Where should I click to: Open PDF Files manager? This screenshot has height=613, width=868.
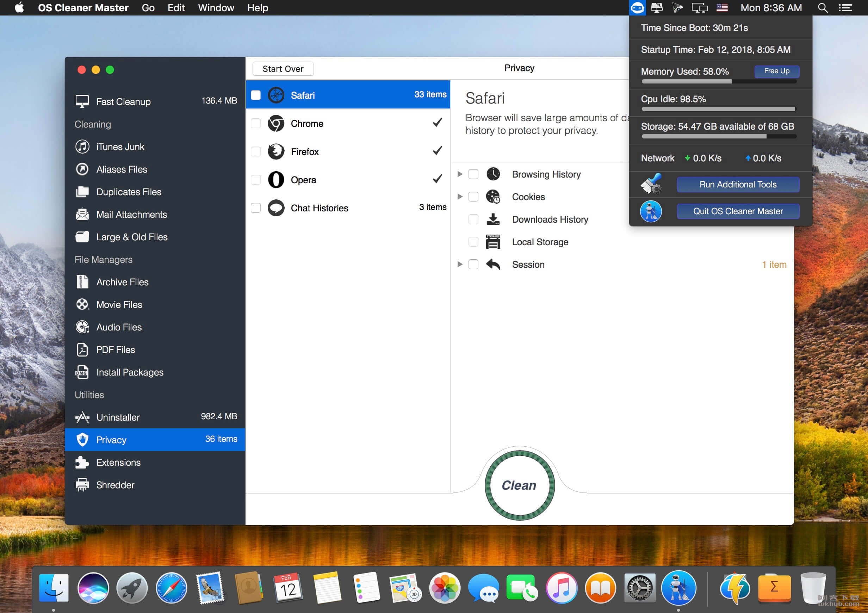click(x=155, y=350)
